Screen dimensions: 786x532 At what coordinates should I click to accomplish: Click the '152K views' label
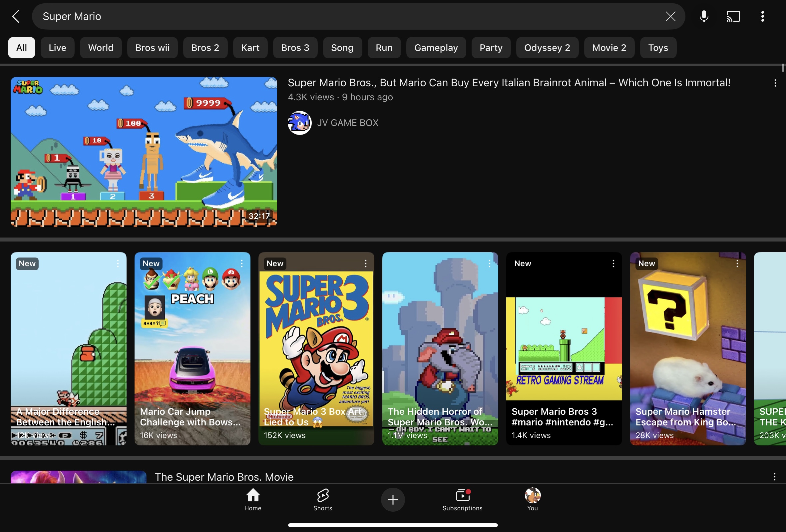284,436
